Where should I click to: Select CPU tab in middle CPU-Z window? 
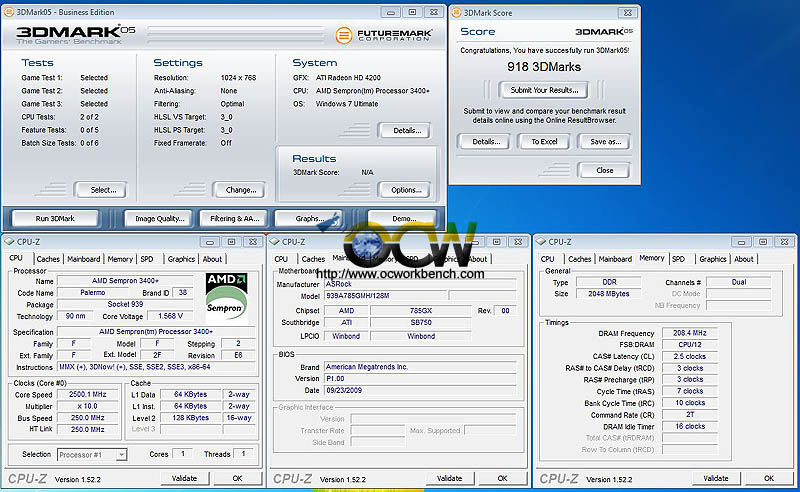click(x=281, y=259)
